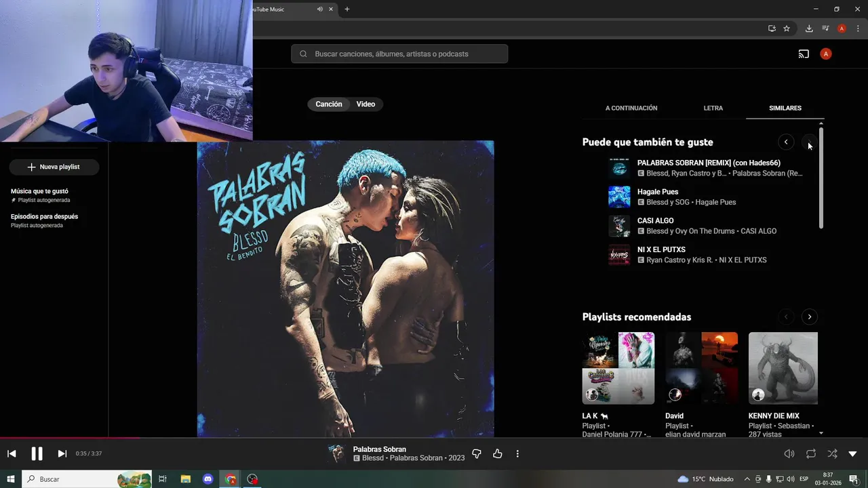The image size is (868, 488).
Task: Open the LA K recommended playlist
Action: (x=618, y=368)
